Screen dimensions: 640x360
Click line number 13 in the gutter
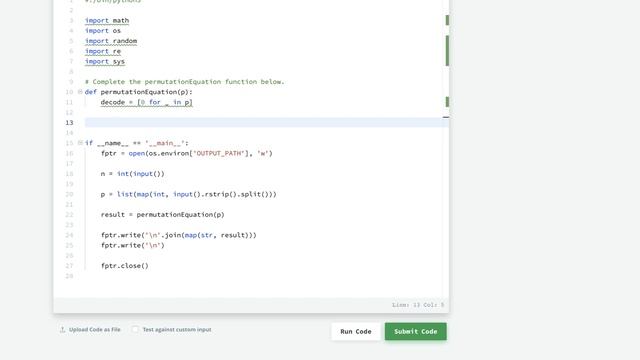click(69, 122)
